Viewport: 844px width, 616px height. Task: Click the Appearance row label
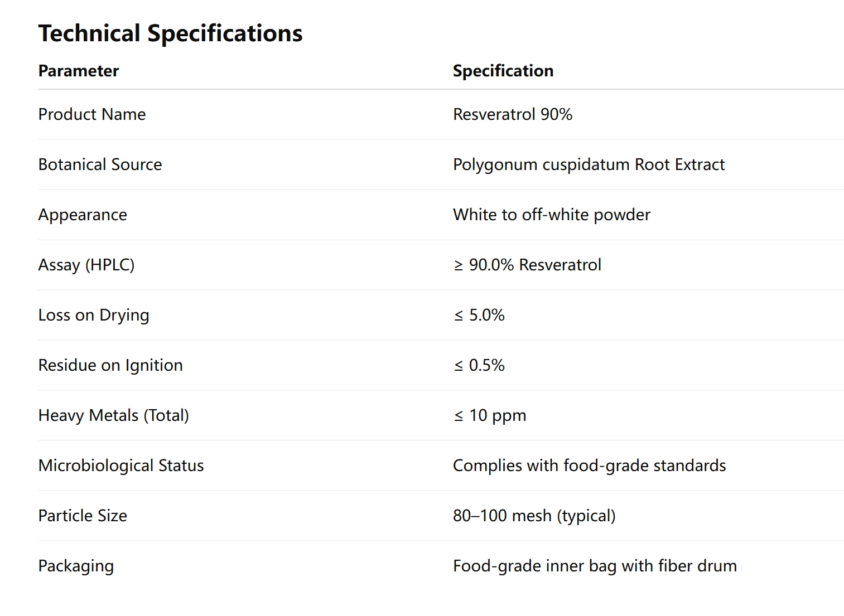(x=83, y=215)
